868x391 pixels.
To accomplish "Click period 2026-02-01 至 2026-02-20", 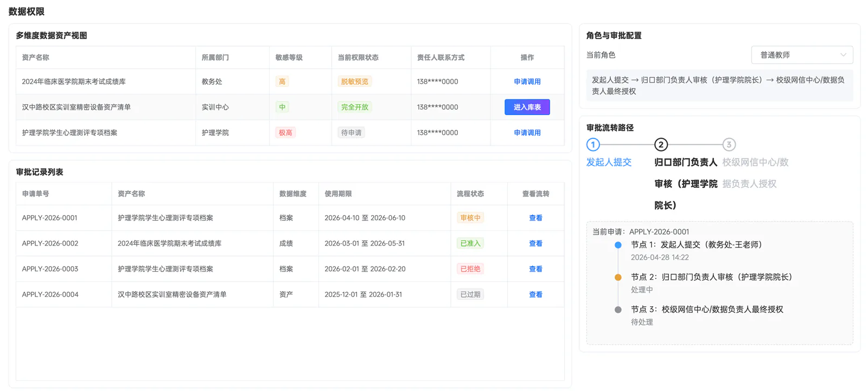I will (x=365, y=269).
